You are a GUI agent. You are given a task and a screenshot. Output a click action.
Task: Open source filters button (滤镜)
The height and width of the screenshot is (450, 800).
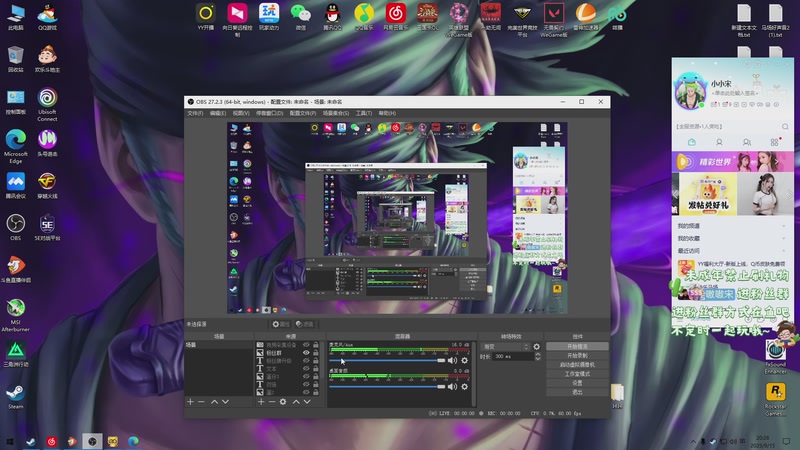coord(305,324)
